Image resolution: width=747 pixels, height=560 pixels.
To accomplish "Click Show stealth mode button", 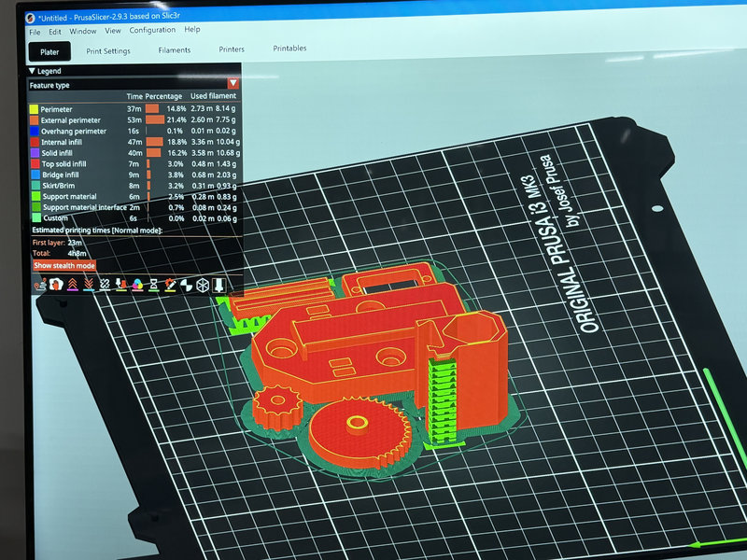I will 64,265.
